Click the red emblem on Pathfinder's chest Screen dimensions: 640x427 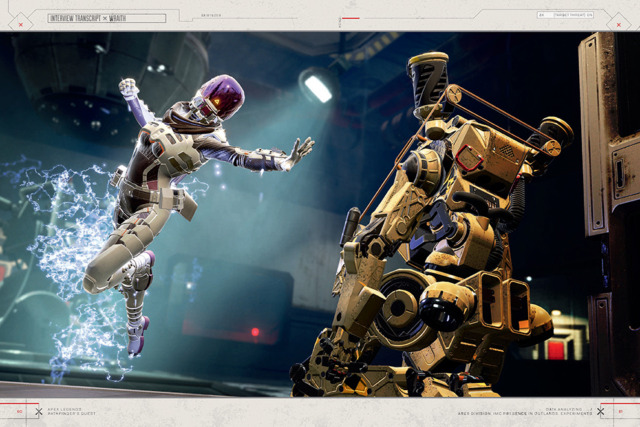pos(469,158)
